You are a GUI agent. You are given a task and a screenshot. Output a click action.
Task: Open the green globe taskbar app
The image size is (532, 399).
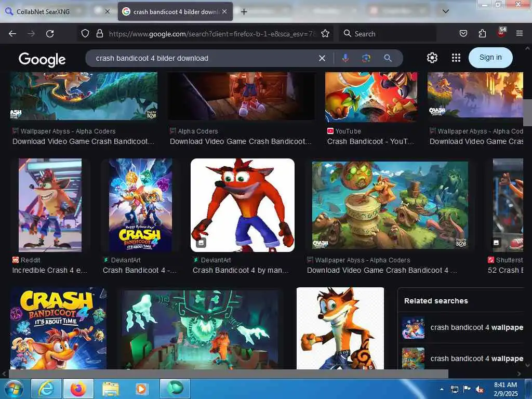pos(175,389)
